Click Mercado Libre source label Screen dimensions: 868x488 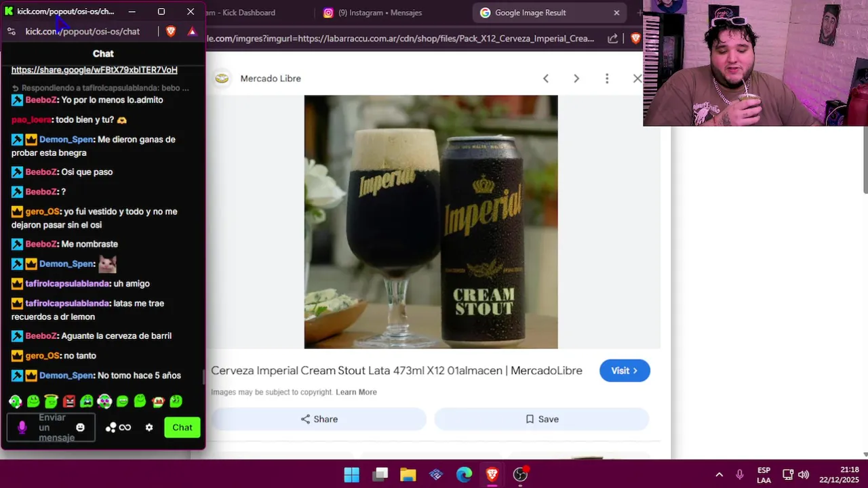271,79
